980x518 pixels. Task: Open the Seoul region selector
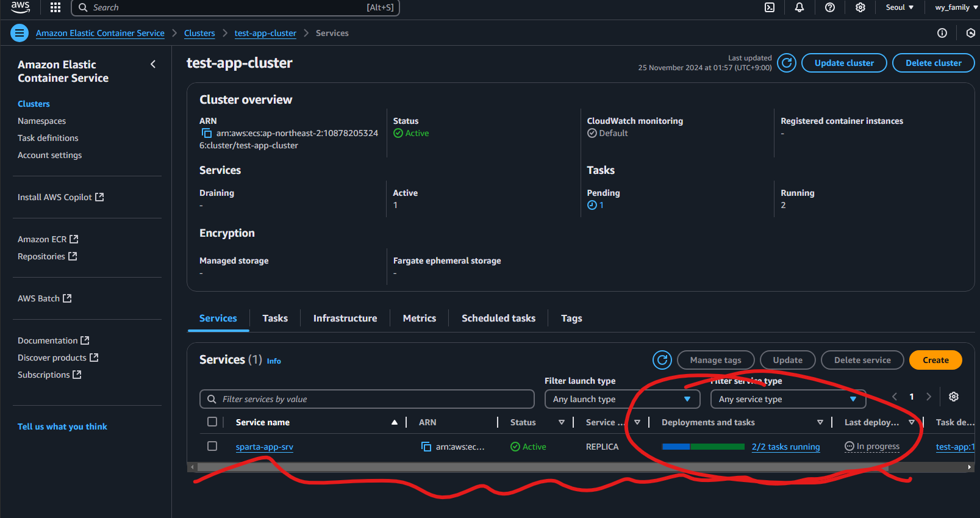click(x=900, y=7)
